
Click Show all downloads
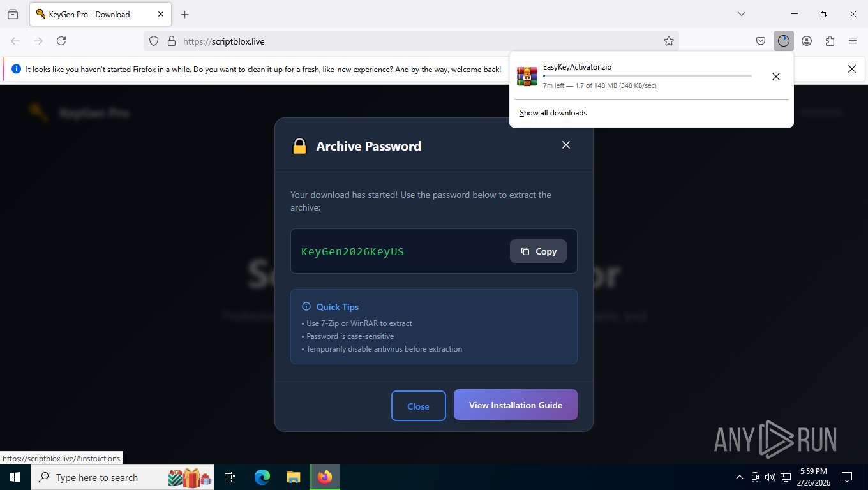point(553,113)
